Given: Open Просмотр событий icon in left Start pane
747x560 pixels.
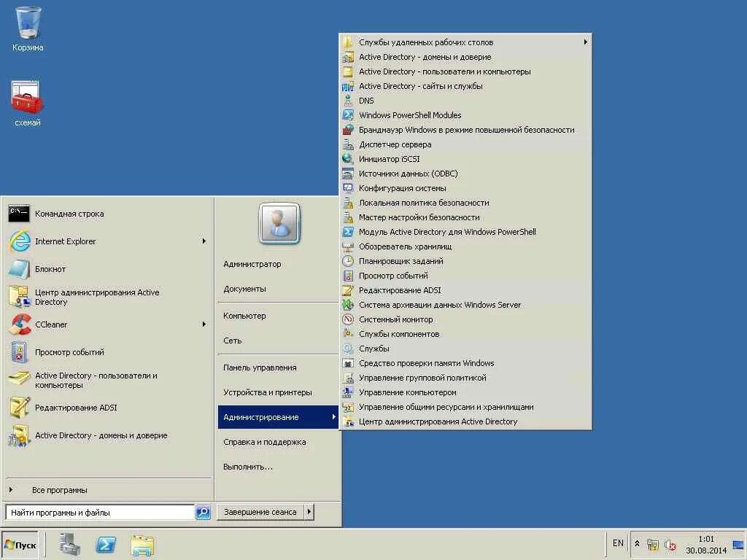Looking at the screenshot, I should click(19, 352).
